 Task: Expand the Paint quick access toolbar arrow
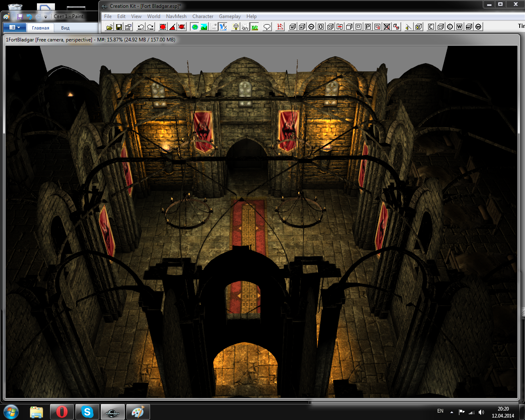(x=46, y=17)
